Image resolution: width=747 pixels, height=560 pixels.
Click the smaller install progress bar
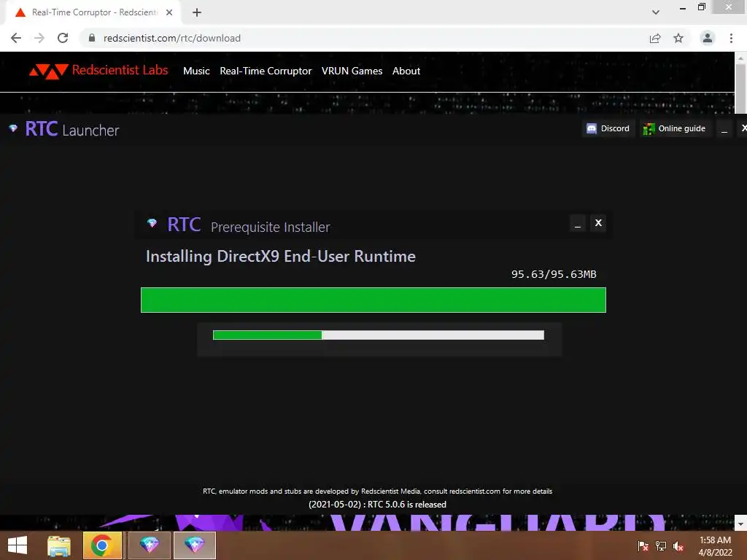pos(379,335)
